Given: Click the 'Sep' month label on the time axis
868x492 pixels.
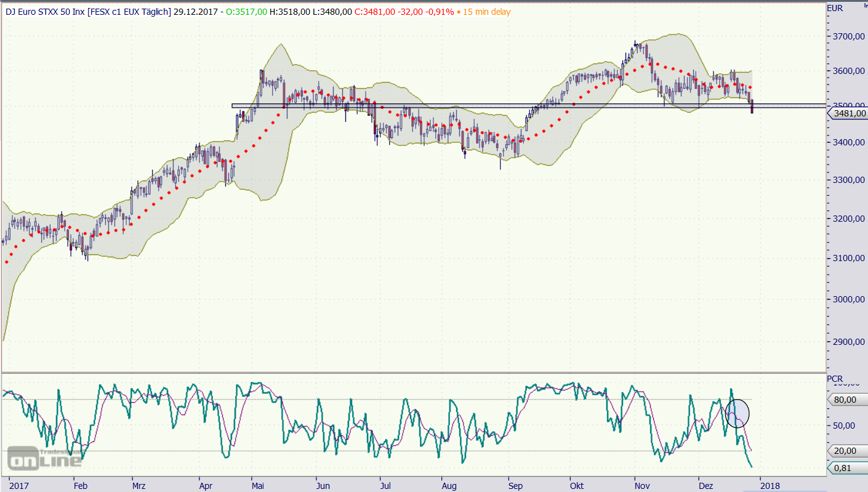Looking at the screenshot, I should (515, 486).
